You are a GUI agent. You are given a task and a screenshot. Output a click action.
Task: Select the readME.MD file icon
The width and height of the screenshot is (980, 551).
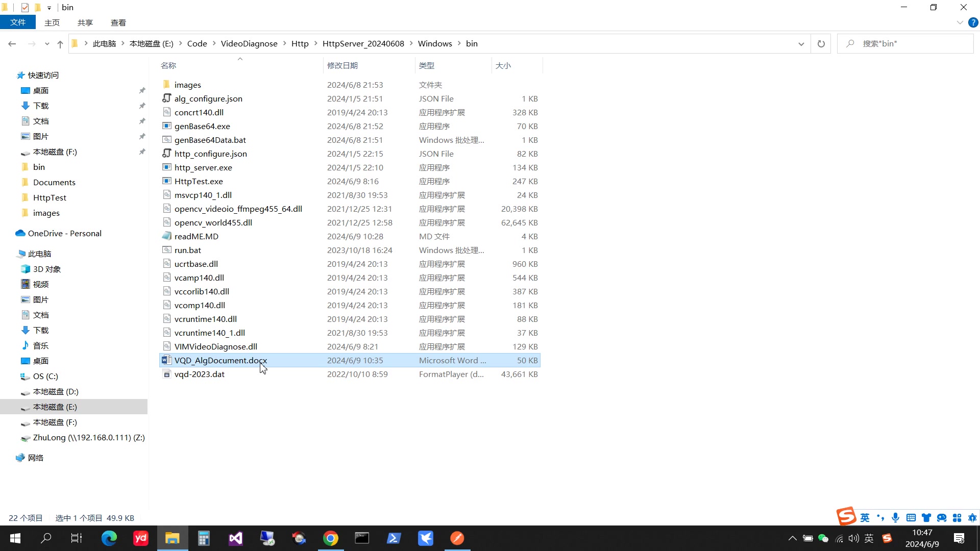pyautogui.click(x=167, y=236)
